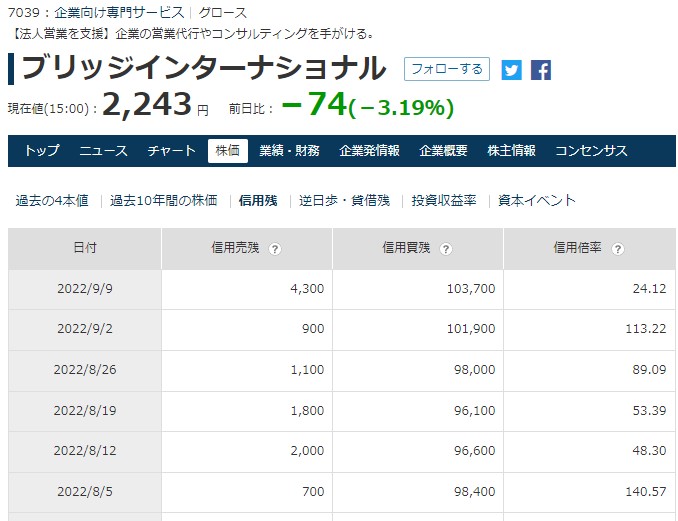Click ratio value 24.12

[649, 288]
